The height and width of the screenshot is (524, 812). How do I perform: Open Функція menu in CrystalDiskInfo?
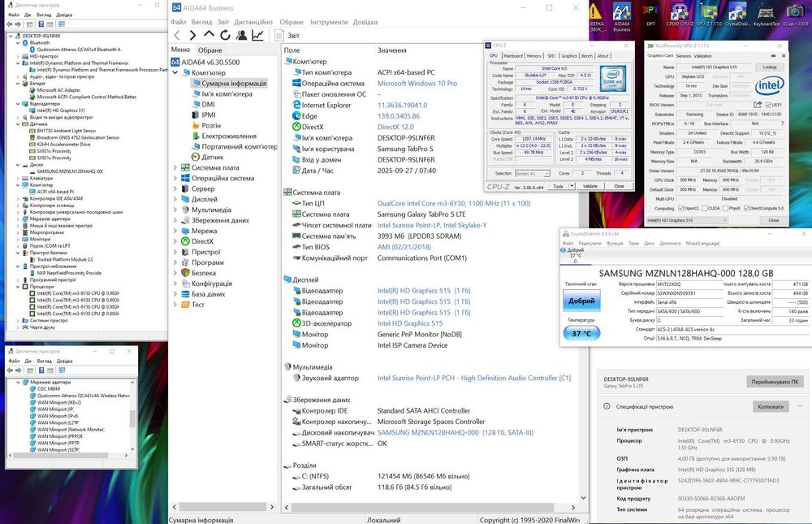point(615,243)
